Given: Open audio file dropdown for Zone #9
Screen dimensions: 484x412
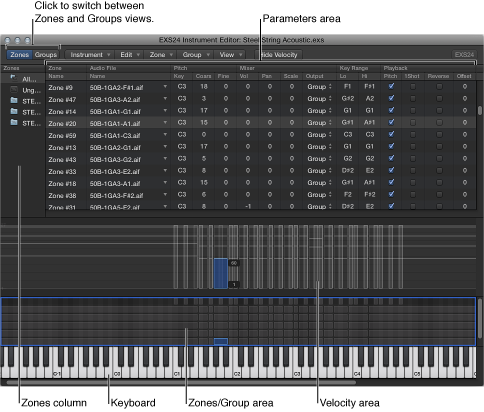Looking at the screenshot, I should [165, 87].
